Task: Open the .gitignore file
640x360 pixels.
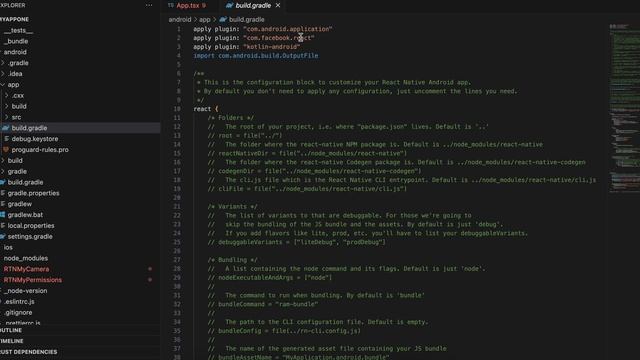Action: click(x=18, y=312)
